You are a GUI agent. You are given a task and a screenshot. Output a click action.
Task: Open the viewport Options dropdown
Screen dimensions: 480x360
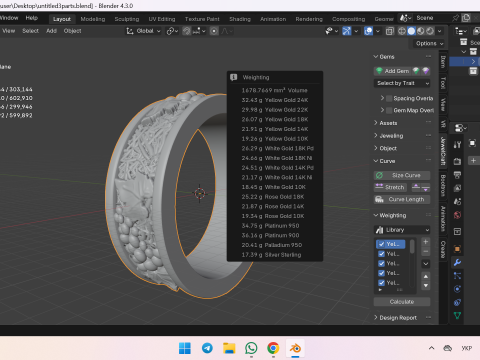click(429, 43)
